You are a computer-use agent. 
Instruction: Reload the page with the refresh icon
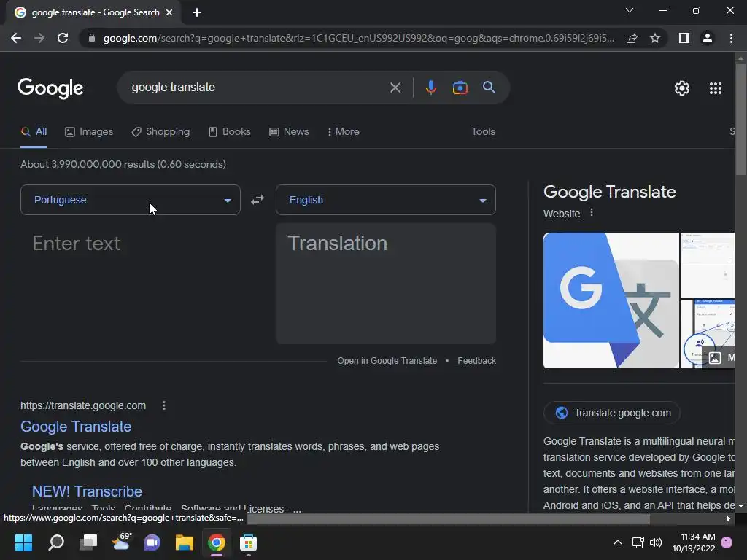pos(63,38)
